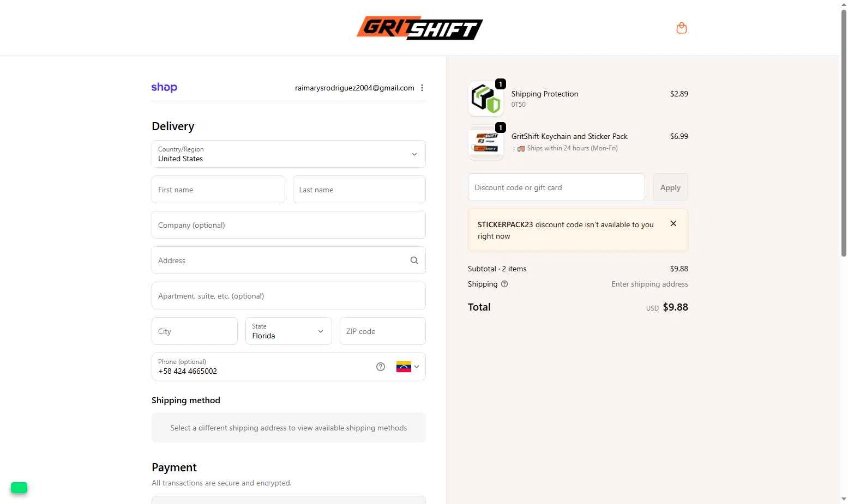Image resolution: width=848 pixels, height=504 pixels.
Task: Click the Shop Pay logo
Action: click(x=164, y=87)
